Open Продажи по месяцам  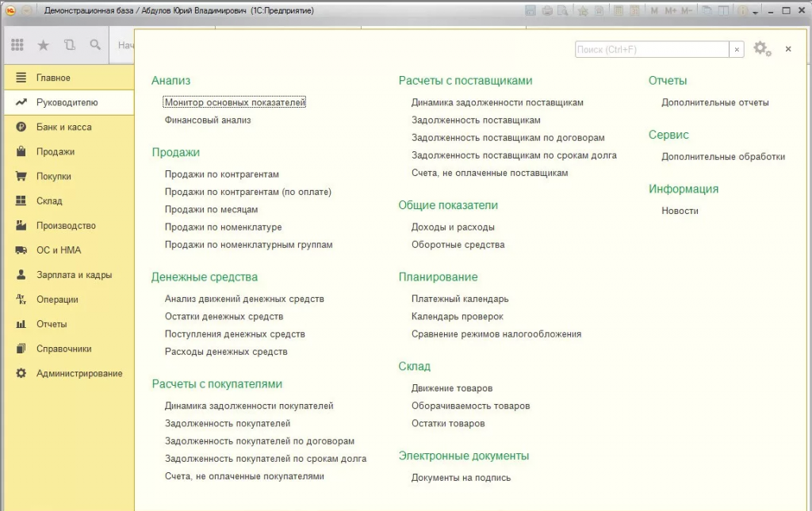point(211,209)
